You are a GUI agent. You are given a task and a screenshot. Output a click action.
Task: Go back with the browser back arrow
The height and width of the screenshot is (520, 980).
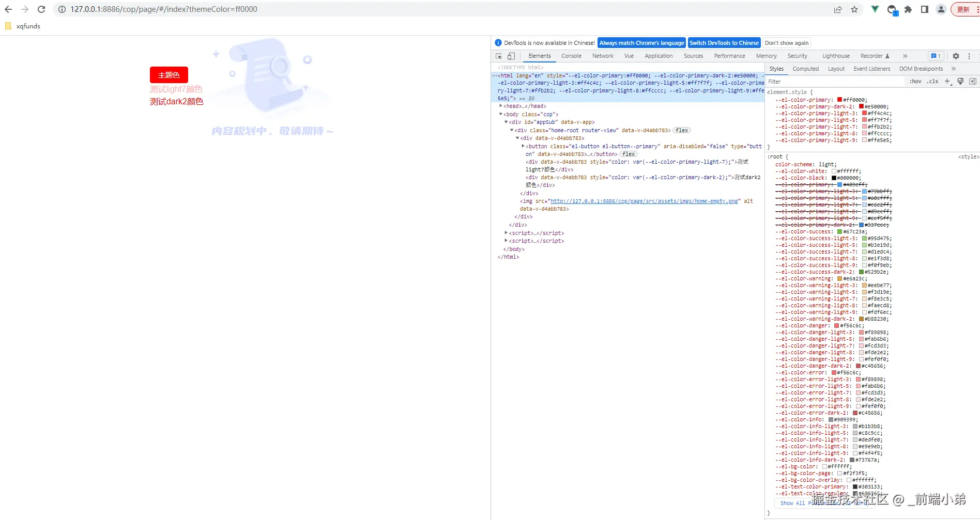click(8, 9)
